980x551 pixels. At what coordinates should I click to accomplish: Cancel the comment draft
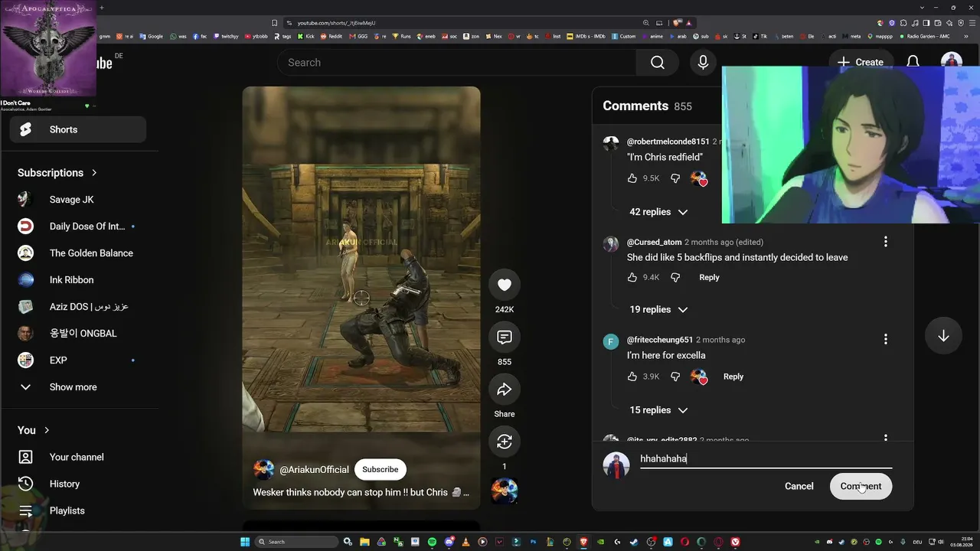(799, 487)
